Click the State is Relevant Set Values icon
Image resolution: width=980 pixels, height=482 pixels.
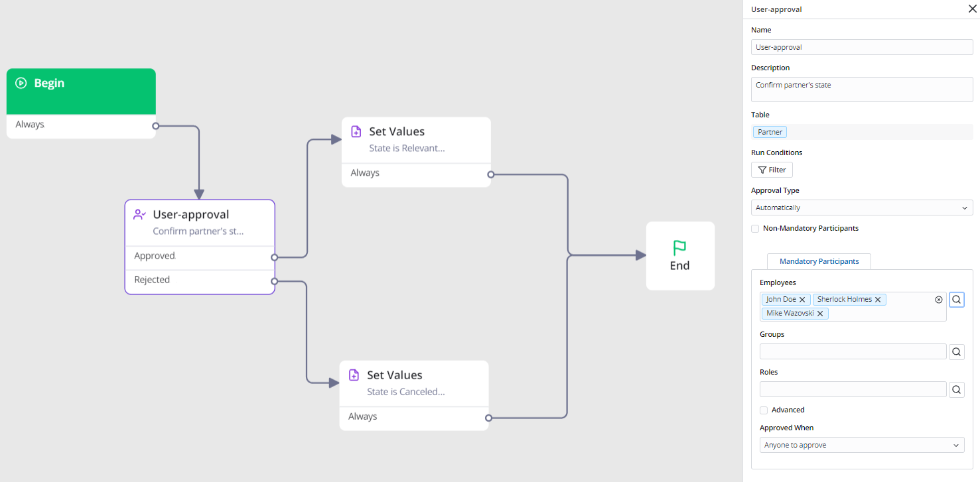click(x=356, y=132)
